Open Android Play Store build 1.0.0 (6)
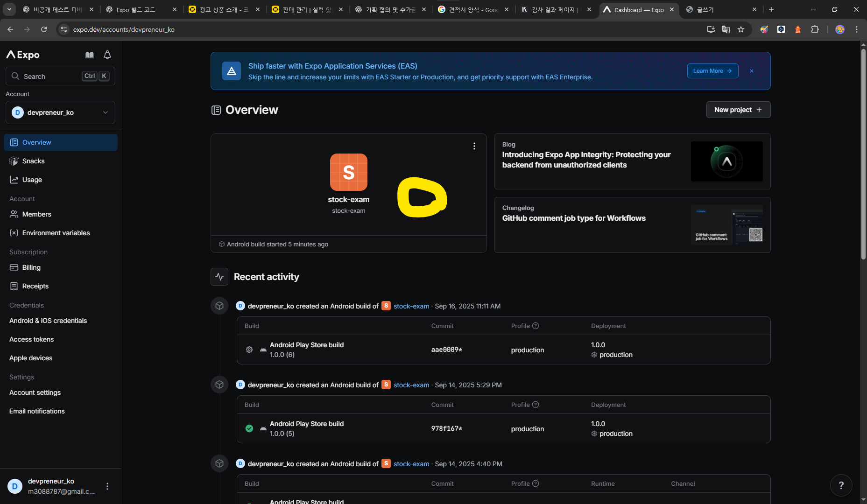Screen dimensions: 867x504 [x=307, y=345]
